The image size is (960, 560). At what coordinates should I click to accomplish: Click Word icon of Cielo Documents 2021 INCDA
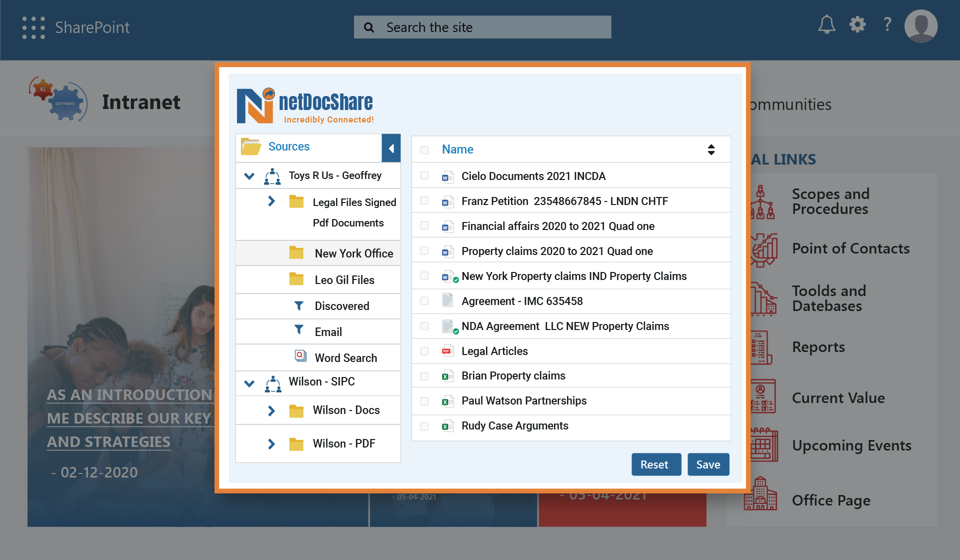click(447, 176)
